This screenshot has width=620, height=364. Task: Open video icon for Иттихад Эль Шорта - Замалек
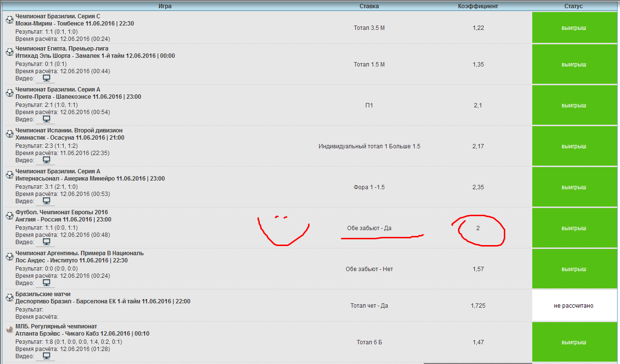click(46, 78)
